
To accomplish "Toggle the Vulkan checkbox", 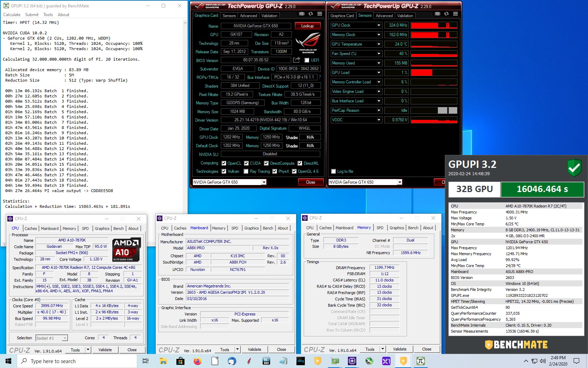I will click(x=224, y=171).
